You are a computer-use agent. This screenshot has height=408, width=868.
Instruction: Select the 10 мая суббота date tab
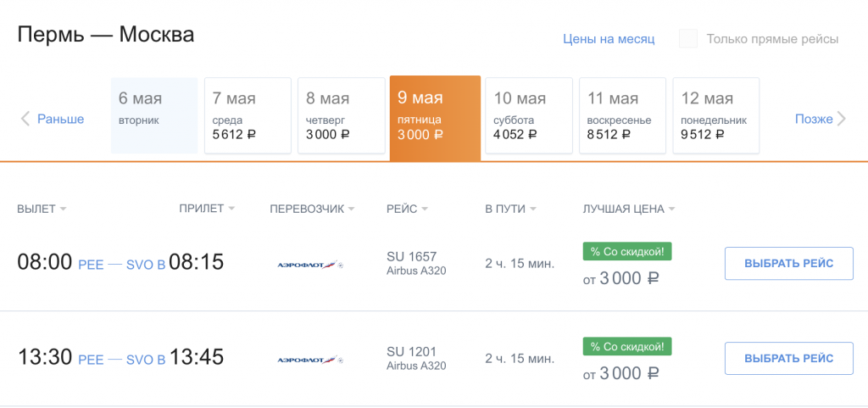click(x=529, y=115)
